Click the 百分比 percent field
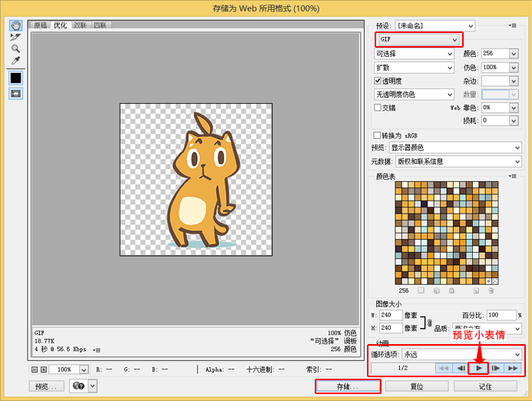532x401 pixels. click(x=501, y=315)
